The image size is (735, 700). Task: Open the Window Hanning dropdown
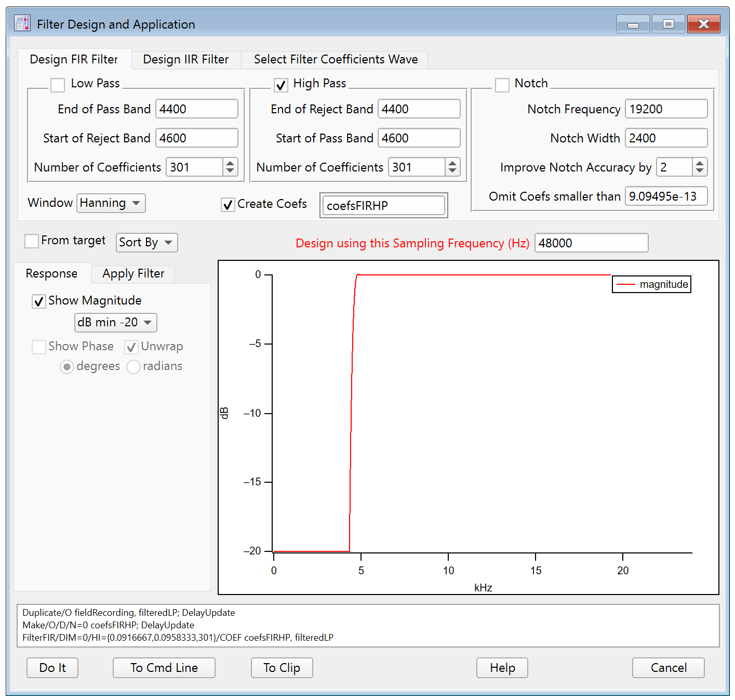[x=111, y=203]
